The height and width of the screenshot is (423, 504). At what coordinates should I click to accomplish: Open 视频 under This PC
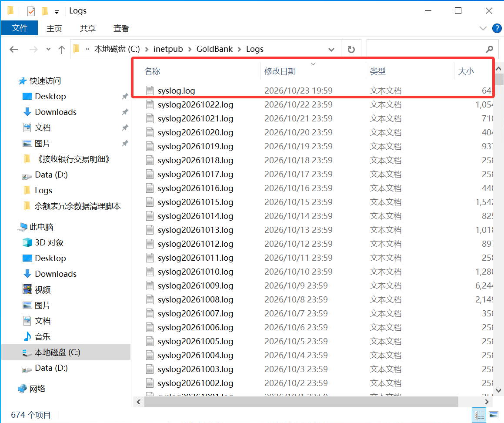pyautogui.click(x=43, y=290)
